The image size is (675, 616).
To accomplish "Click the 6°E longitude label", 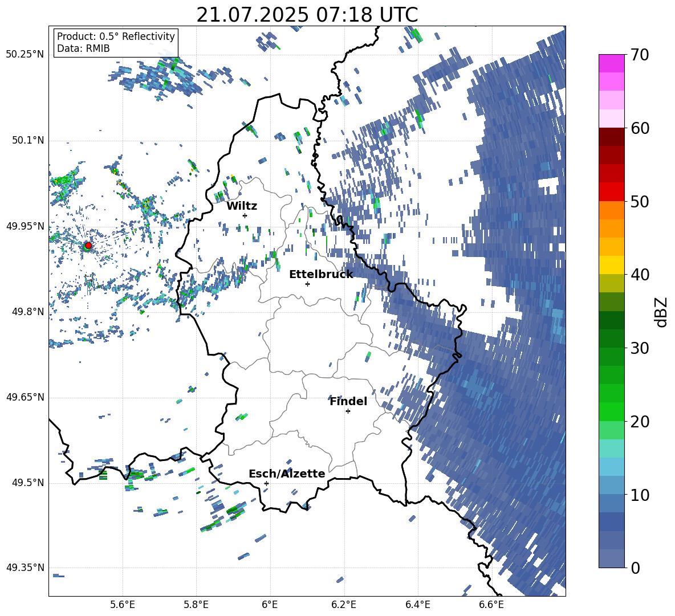I will (270, 605).
